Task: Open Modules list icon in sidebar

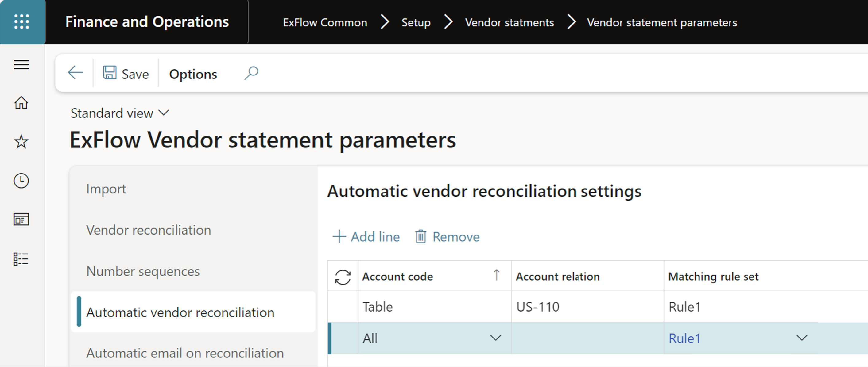Action: pyautogui.click(x=21, y=259)
